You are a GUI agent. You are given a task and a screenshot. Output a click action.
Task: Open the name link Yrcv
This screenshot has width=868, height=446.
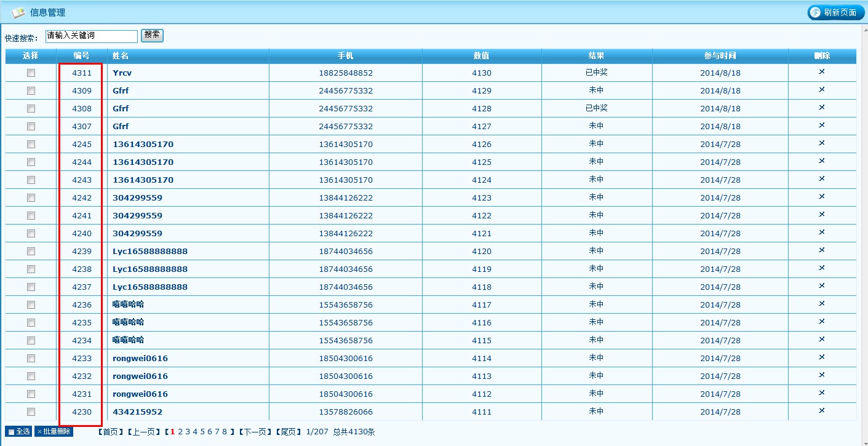(122, 73)
